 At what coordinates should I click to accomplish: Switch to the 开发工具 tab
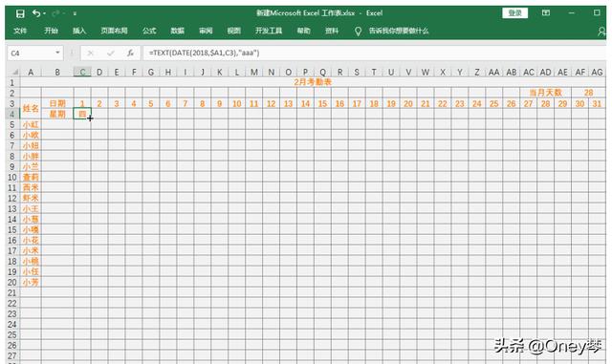269,31
